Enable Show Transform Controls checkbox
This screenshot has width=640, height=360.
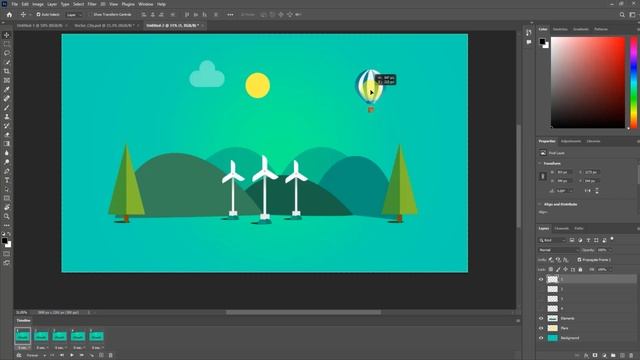click(91, 15)
